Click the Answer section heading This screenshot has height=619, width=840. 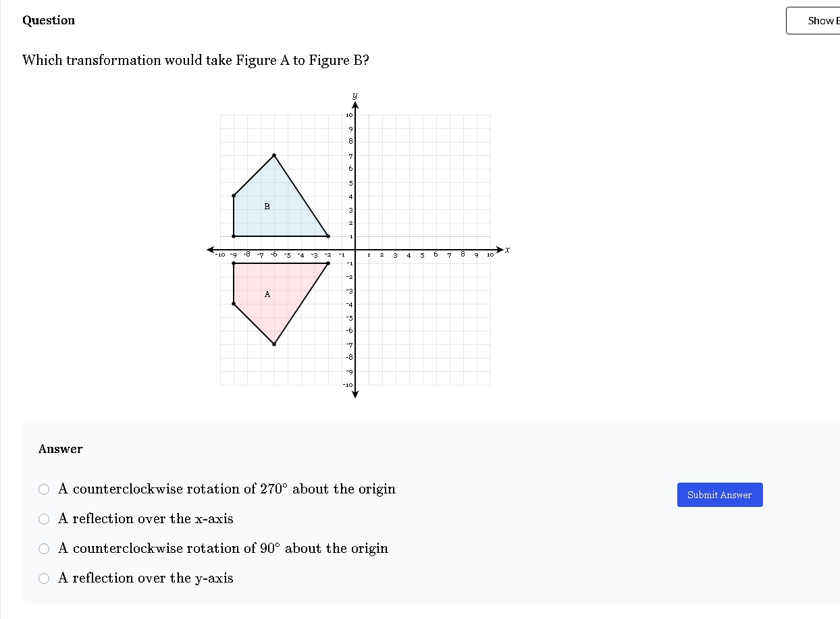point(61,449)
